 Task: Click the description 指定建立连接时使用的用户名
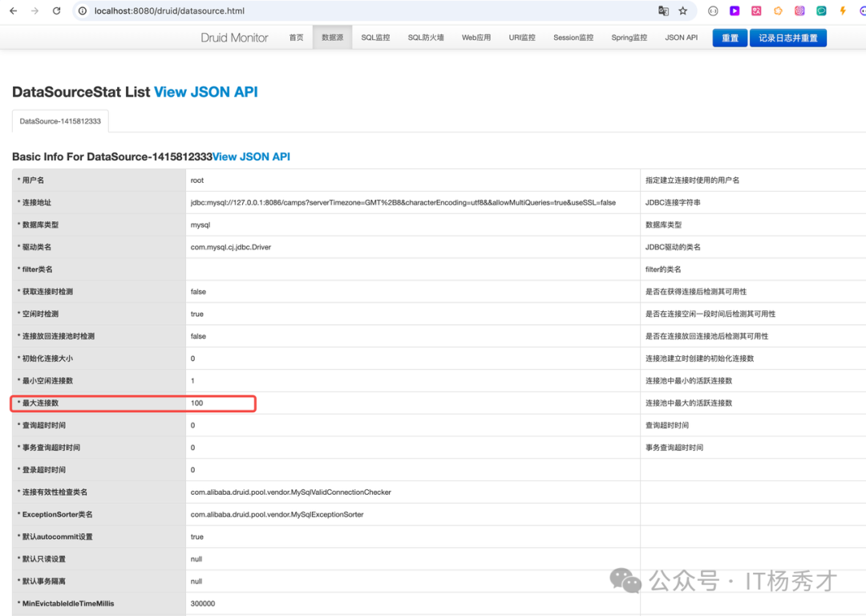click(x=692, y=180)
